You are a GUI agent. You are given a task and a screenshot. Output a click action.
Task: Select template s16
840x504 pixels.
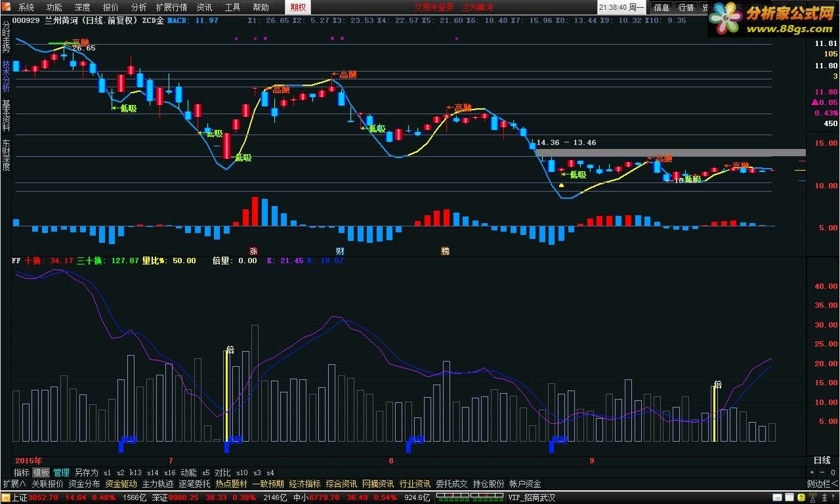point(169,472)
